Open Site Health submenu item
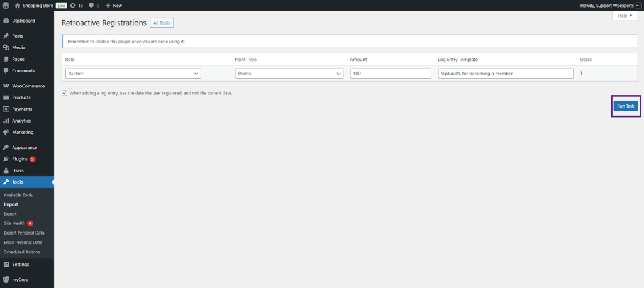644x288 pixels. pyautogui.click(x=14, y=223)
